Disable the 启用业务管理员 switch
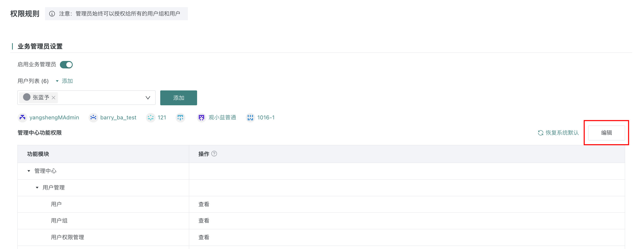The width and height of the screenshot is (644, 249). 66,65
